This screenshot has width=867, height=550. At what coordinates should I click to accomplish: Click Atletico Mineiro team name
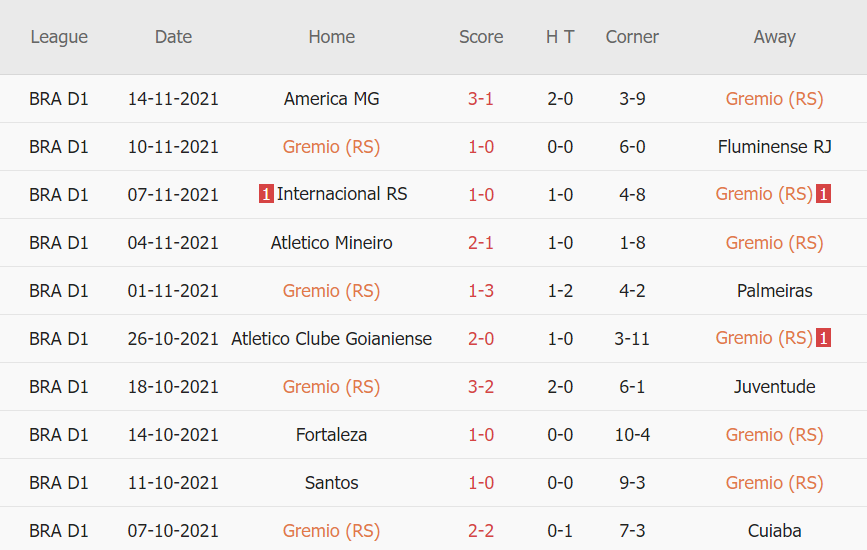click(331, 243)
